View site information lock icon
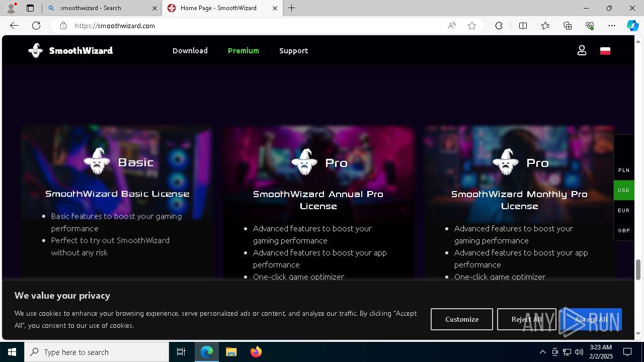The height and width of the screenshot is (362, 644). click(63, 26)
